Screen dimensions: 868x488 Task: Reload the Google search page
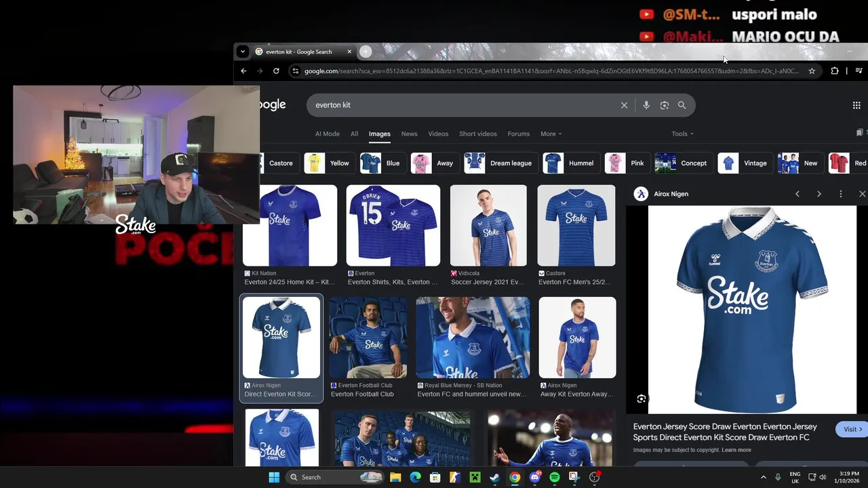(x=276, y=70)
